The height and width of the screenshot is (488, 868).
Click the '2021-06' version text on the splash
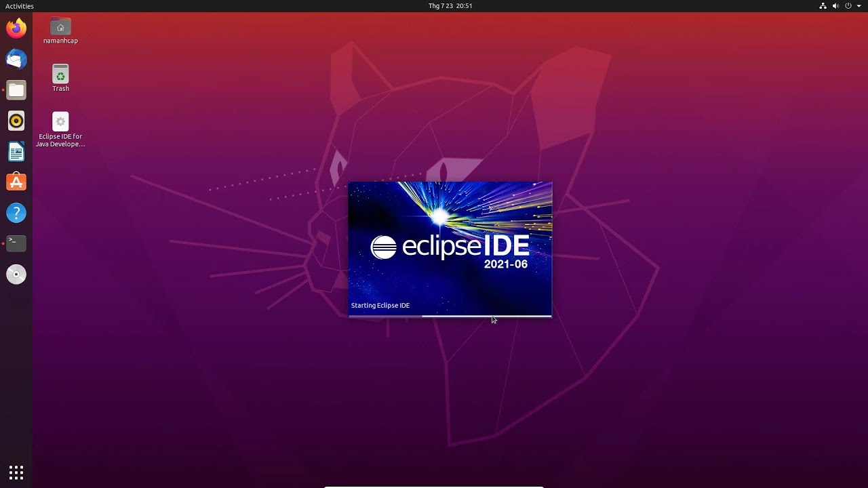(x=506, y=264)
